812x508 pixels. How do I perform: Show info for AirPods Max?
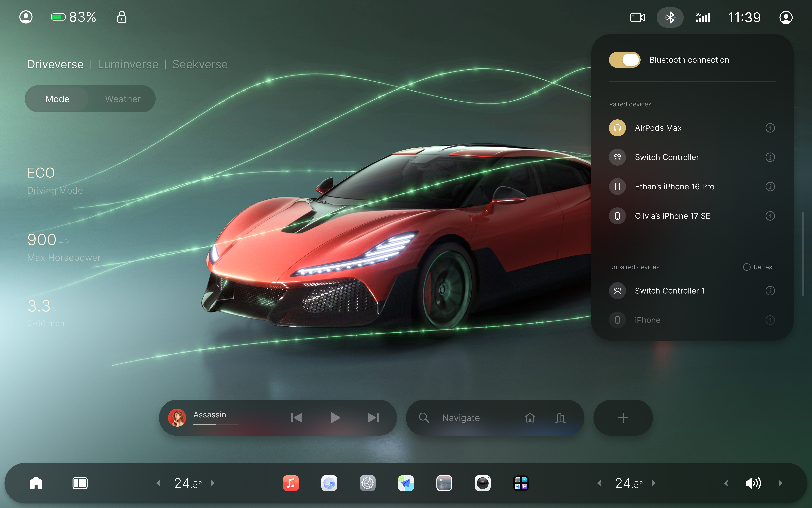770,128
